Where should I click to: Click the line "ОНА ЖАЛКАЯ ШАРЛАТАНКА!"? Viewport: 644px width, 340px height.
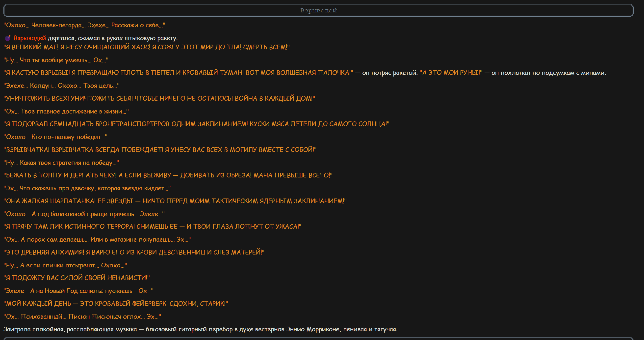point(175,201)
